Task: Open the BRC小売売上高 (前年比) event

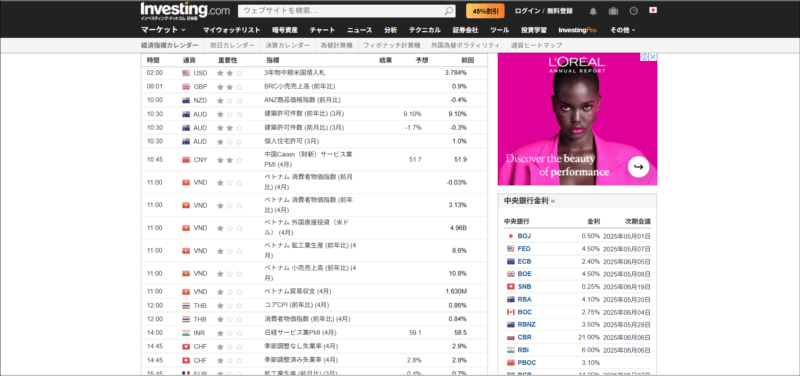Action: pyautogui.click(x=299, y=87)
